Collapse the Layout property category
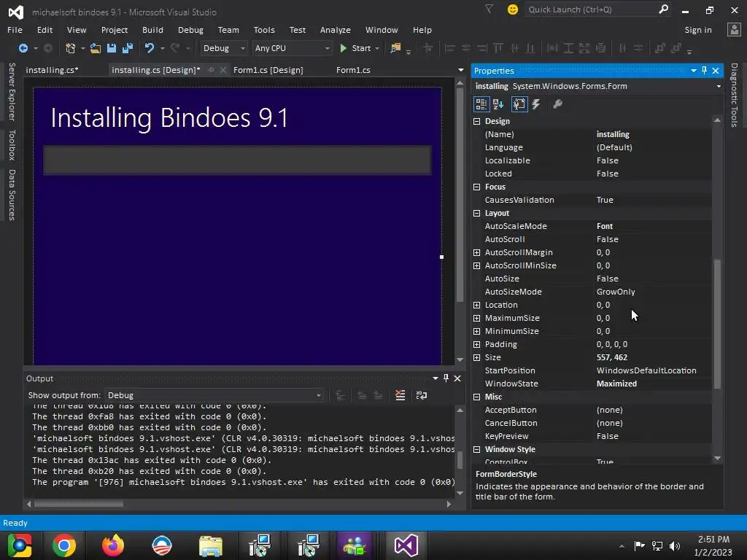Image resolution: width=747 pixels, height=560 pixels. (476, 214)
